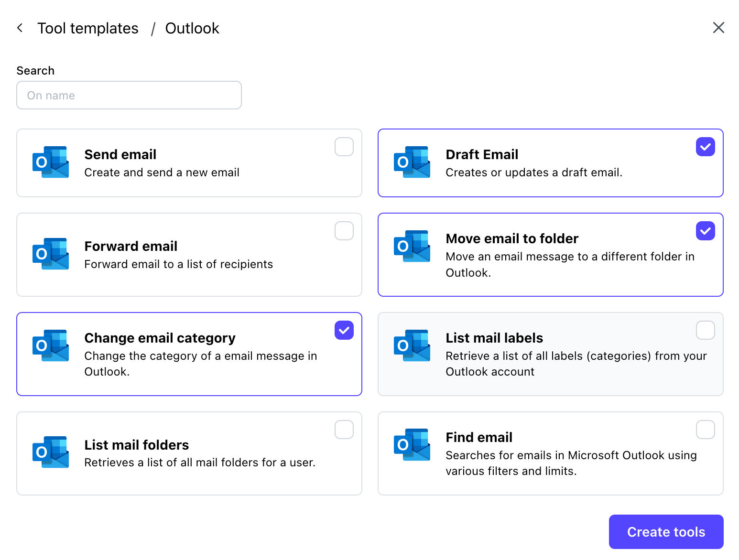Deselect the Change email category checkbox

tap(344, 330)
